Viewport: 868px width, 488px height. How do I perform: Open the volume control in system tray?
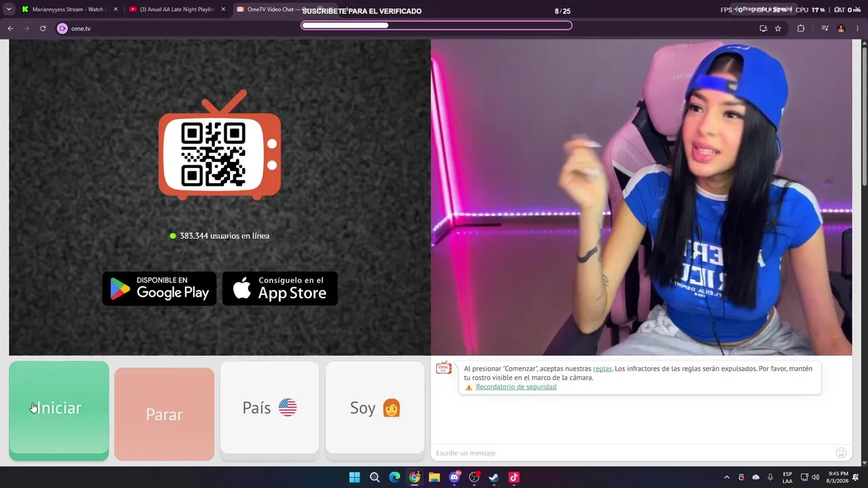click(815, 477)
